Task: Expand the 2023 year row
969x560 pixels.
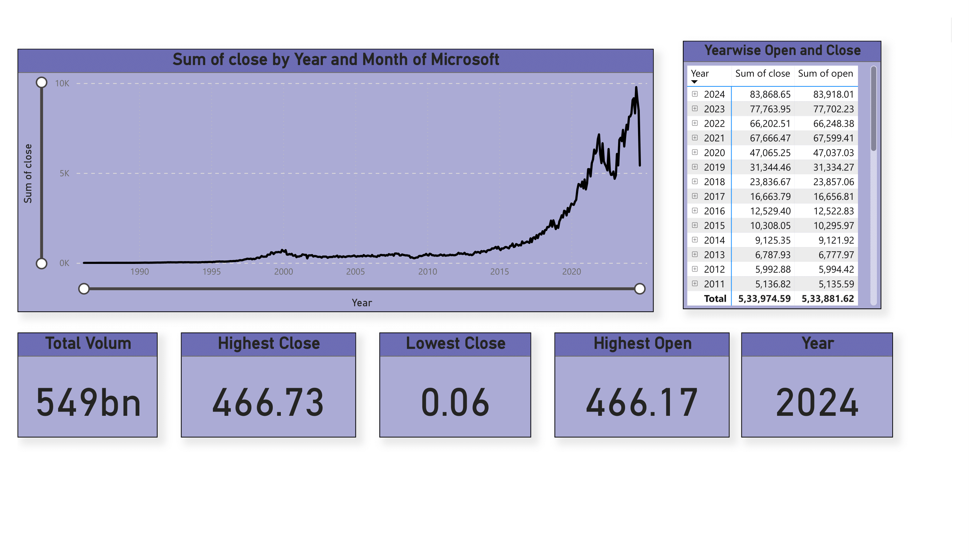Action: click(694, 108)
